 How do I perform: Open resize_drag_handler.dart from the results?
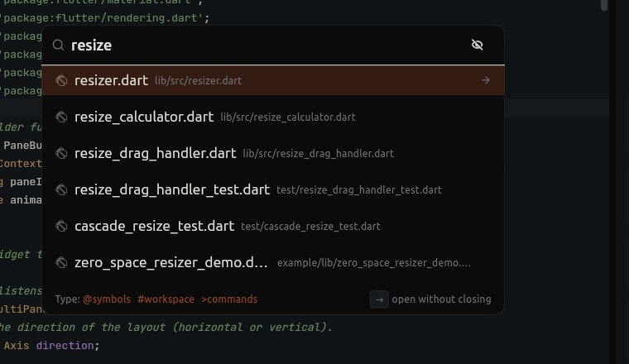pos(273,154)
